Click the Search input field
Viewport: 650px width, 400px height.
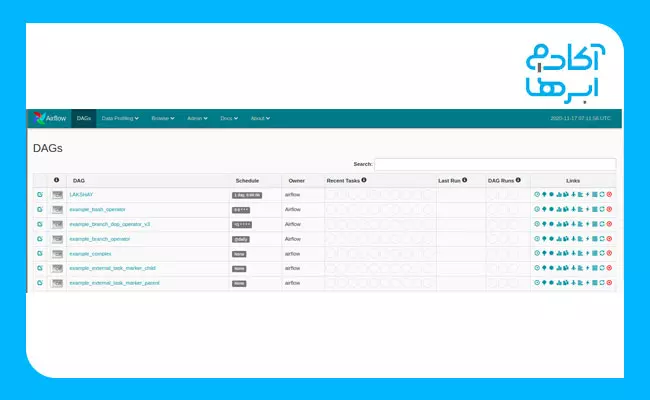click(x=495, y=164)
